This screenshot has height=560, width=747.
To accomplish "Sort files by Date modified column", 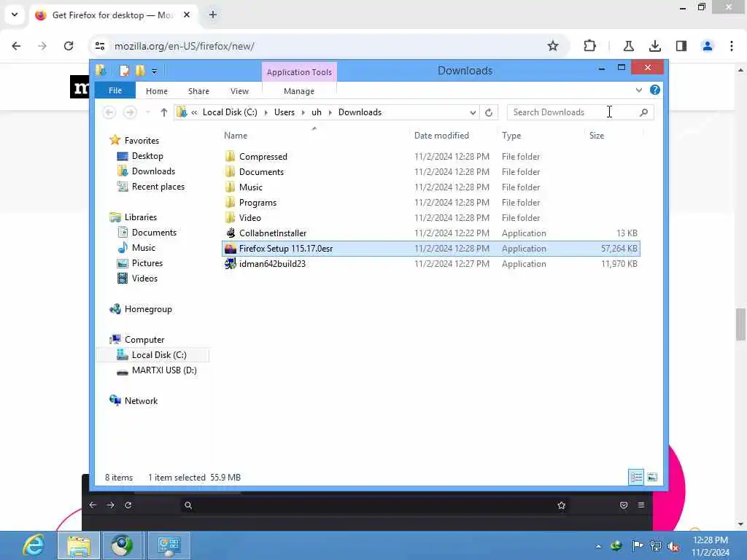I will point(441,136).
